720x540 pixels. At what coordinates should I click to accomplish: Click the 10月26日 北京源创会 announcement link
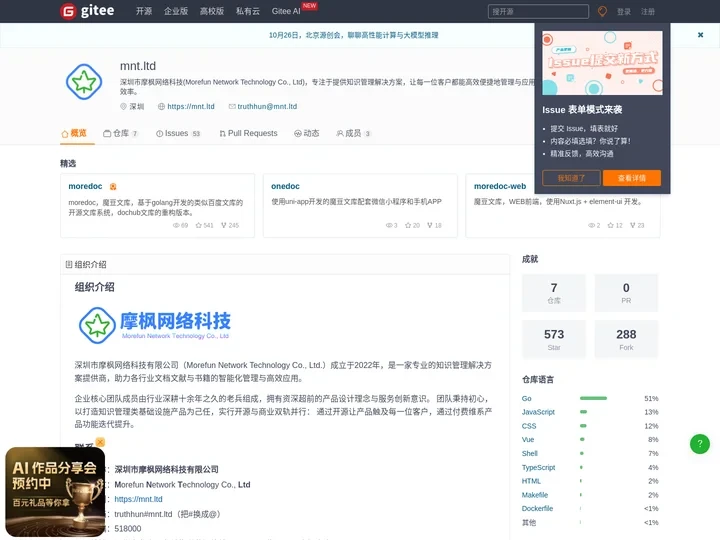click(x=354, y=35)
